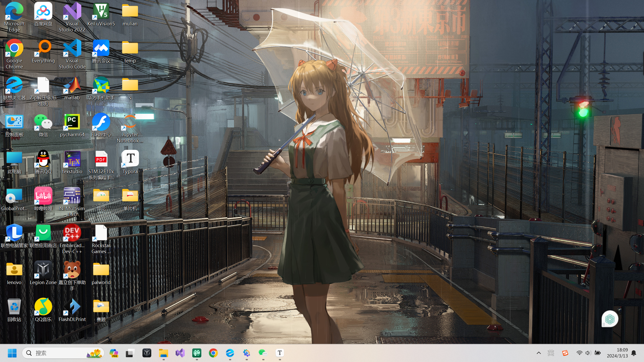
Task: Select Jupyter Notebook desktop shortcut
Action: pyautogui.click(x=130, y=128)
